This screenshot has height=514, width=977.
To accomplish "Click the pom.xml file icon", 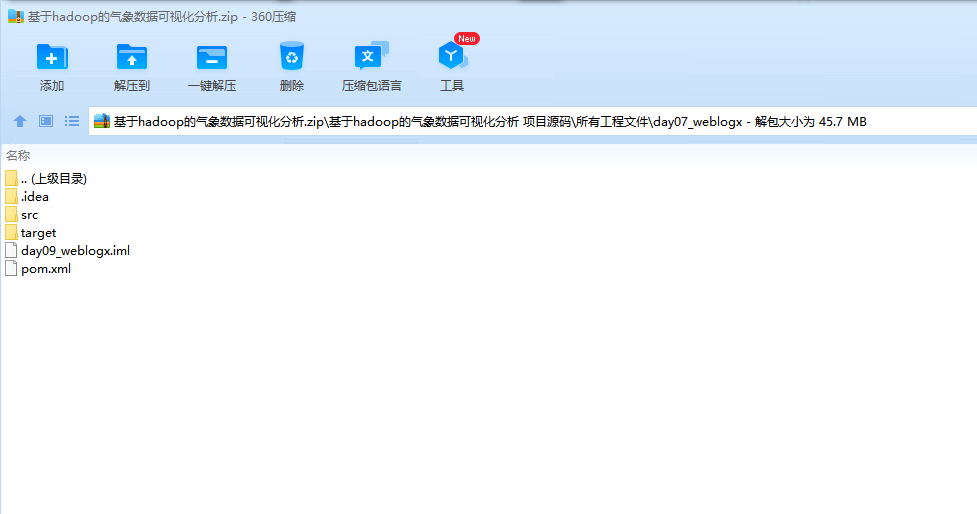I will pyautogui.click(x=11, y=269).
